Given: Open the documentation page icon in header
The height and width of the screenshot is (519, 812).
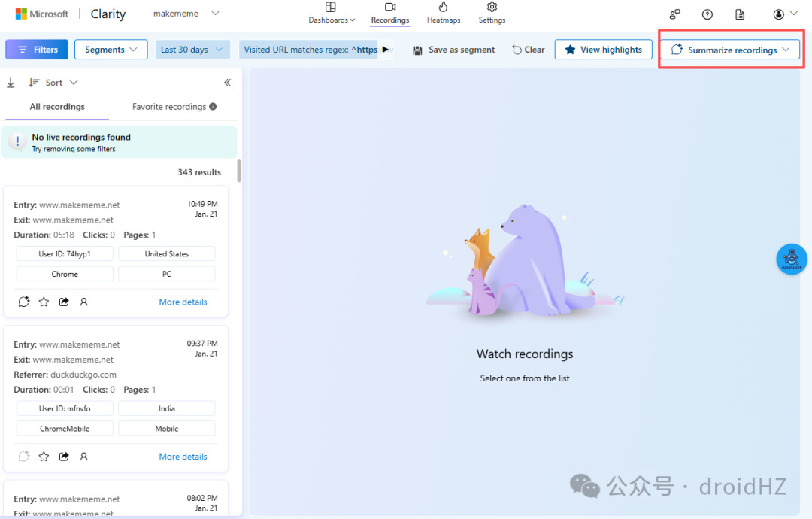Looking at the screenshot, I should [x=740, y=14].
